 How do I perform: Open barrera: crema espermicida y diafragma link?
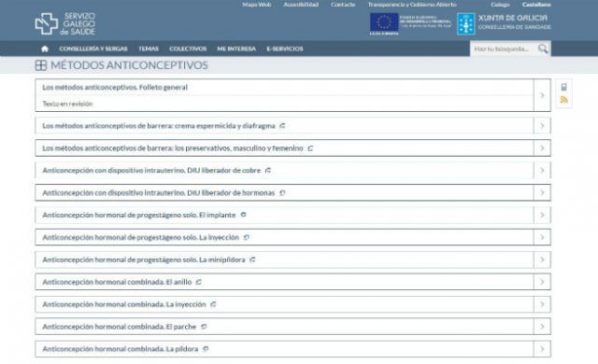coord(159,126)
